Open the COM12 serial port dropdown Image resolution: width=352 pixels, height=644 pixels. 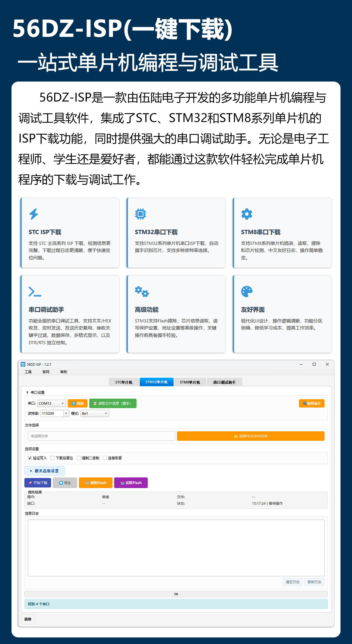63,403
